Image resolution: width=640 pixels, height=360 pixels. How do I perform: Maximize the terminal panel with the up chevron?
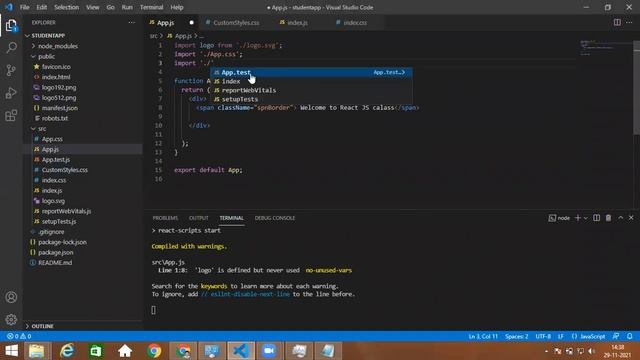click(x=620, y=218)
